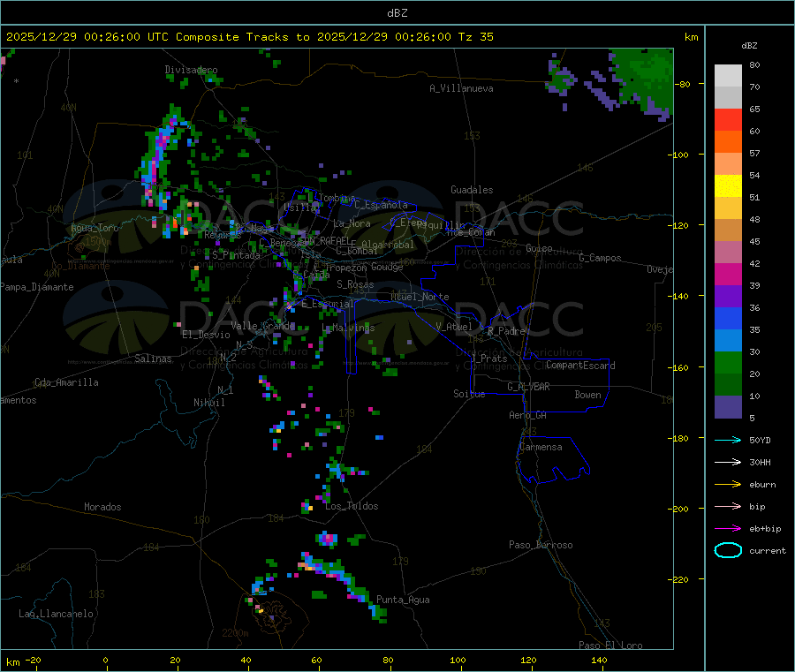795x672 pixels.
Task: Click the J_Prats map label
Action: 488,359
